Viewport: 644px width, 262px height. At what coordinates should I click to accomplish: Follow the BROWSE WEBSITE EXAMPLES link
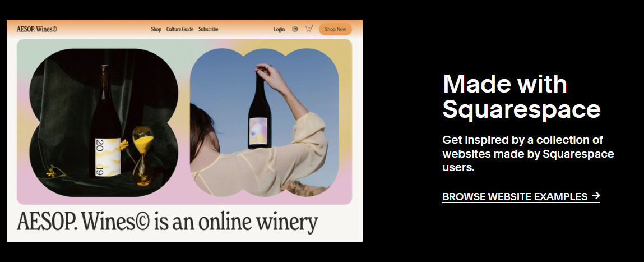pyautogui.click(x=521, y=196)
